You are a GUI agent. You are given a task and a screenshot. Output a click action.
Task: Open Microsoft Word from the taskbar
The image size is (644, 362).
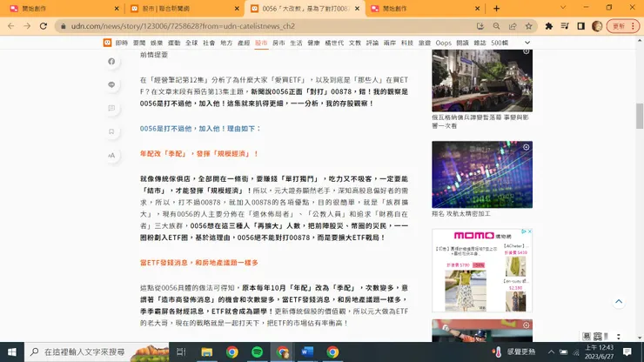click(x=307, y=352)
